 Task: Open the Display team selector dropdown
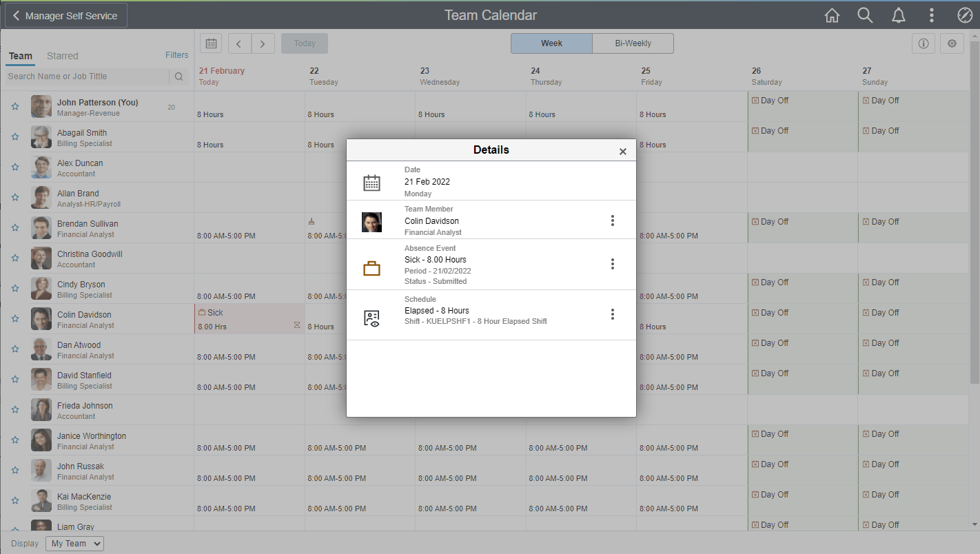click(74, 543)
